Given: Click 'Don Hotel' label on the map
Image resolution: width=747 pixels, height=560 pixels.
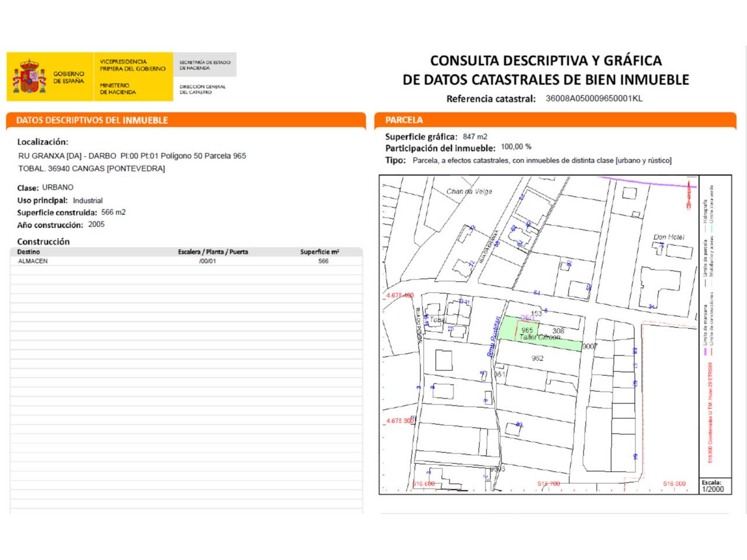Looking at the screenshot, I should pyautogui.click(x=669, y=237).
